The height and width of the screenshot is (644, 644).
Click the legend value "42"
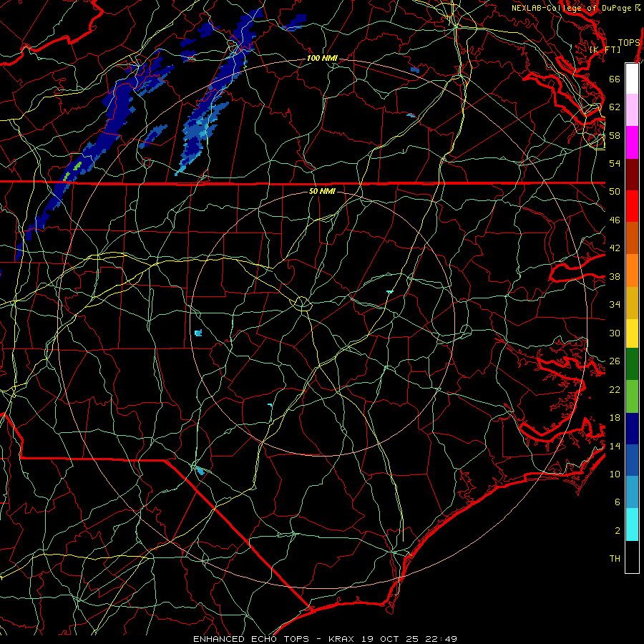[615, 248]
